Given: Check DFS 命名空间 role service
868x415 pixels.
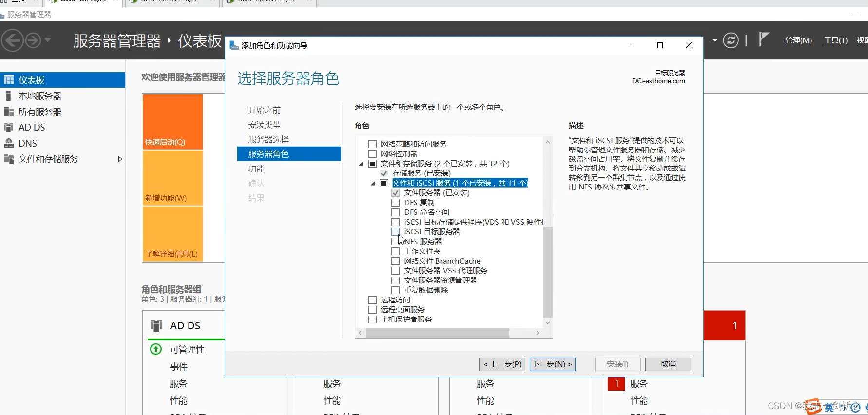Looking at the screenshot, I should [396, 212].
